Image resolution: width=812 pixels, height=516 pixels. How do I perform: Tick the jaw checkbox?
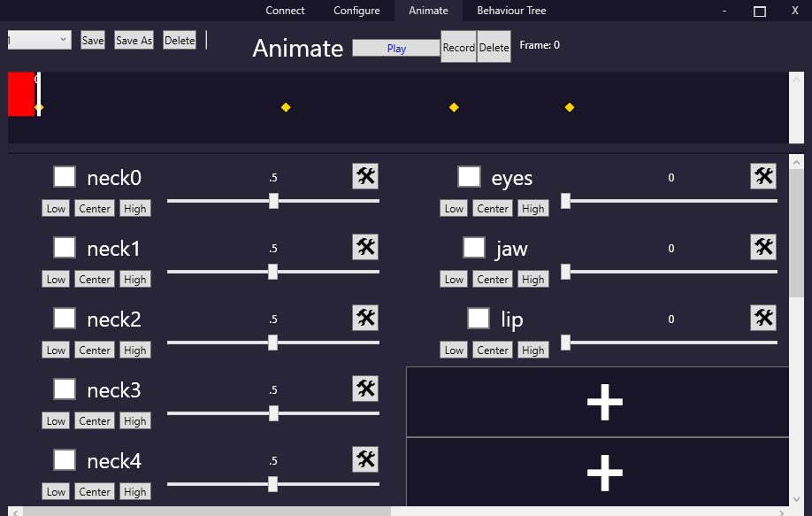[474, 247]
